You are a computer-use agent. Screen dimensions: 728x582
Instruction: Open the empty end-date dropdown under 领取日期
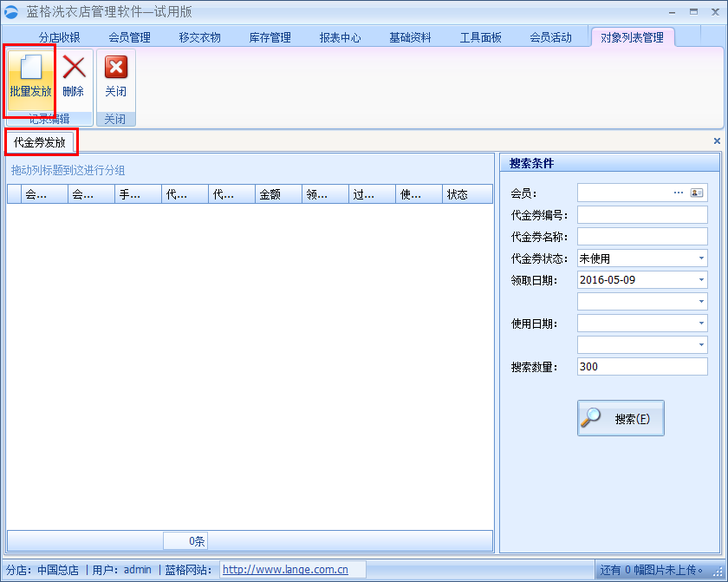point(701,302)
